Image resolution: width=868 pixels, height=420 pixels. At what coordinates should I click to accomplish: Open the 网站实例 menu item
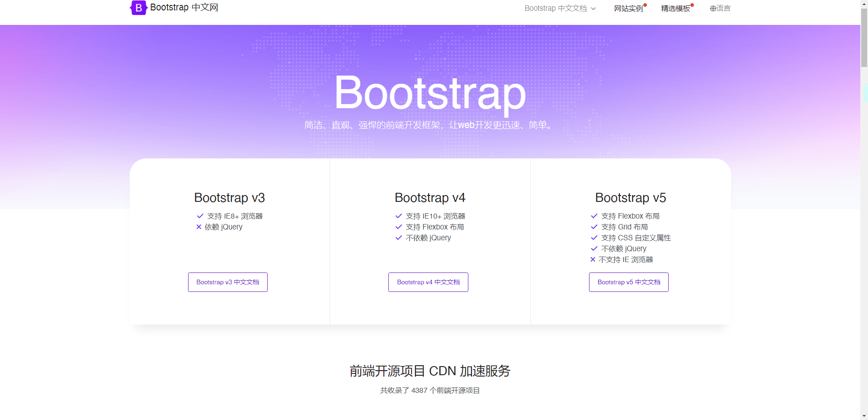628,9
